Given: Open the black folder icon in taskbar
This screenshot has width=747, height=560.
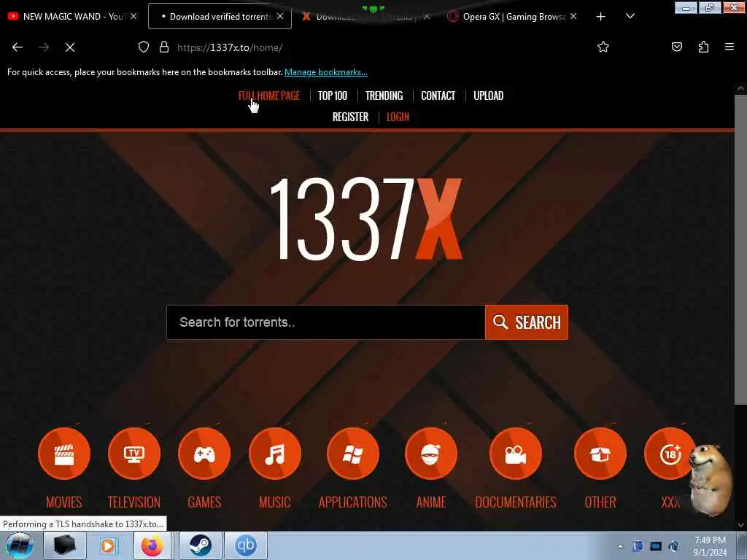Looking at the screenshot, I should [x=64, y=545].
